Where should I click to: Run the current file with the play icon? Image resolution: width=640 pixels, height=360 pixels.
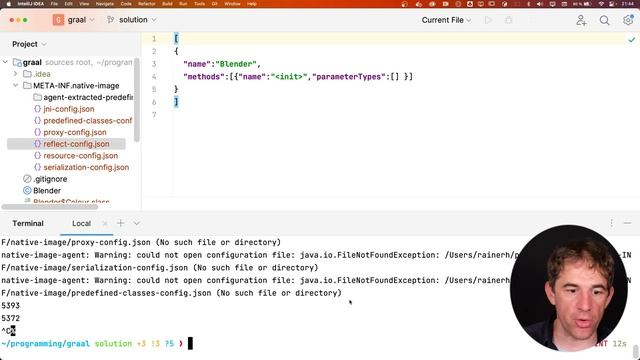tap(488, 20)
